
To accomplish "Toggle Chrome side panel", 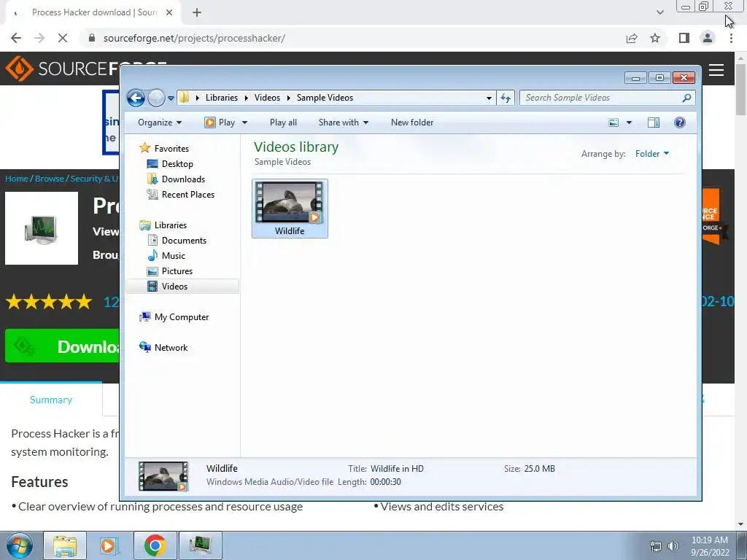I will [684, 38].
